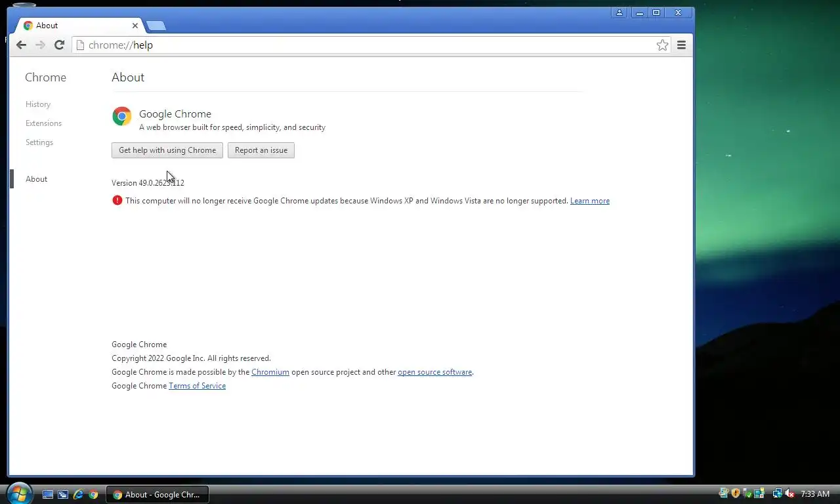Click the forward navigation arrow
The width and height of the screenshot is (840, 504).
point(40,45)
